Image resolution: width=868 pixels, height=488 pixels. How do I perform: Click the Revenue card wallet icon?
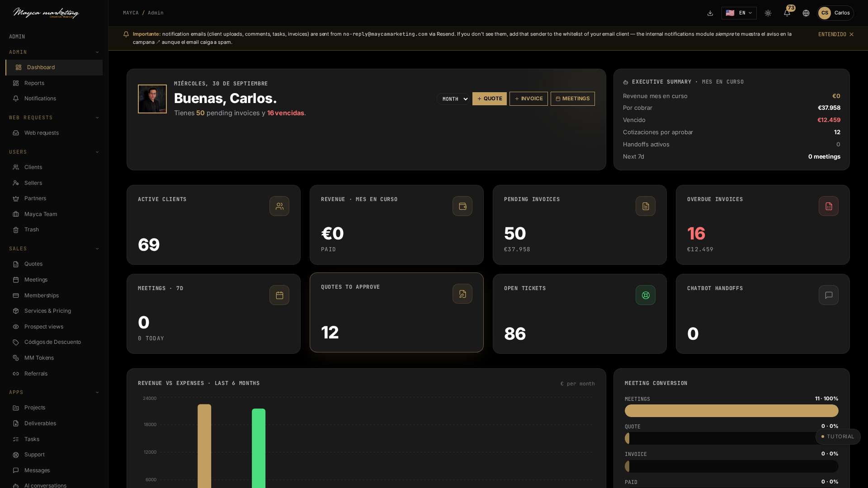(x=462, y=206)
